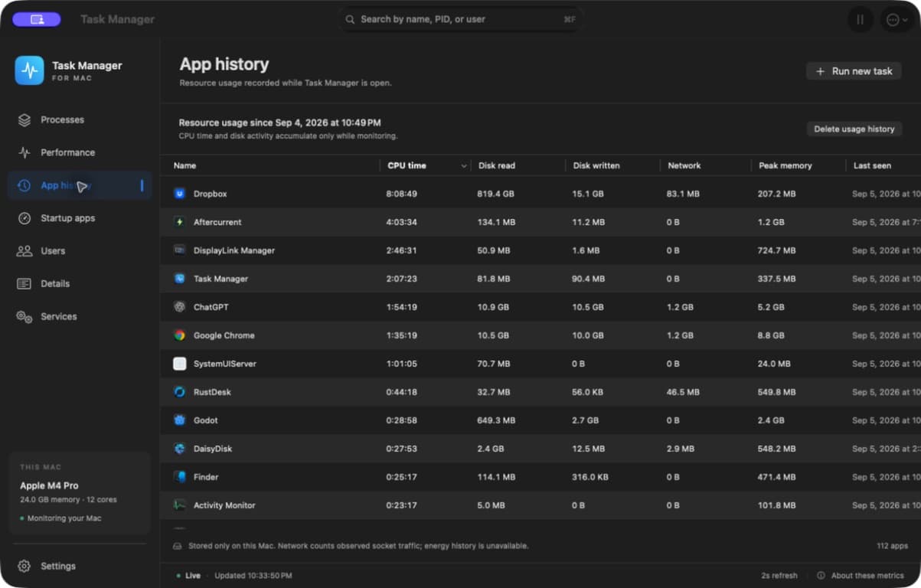Select RustDesk network 46.5 MB
The height and width of the screenshot is (588, 921).
coord(683,393)
